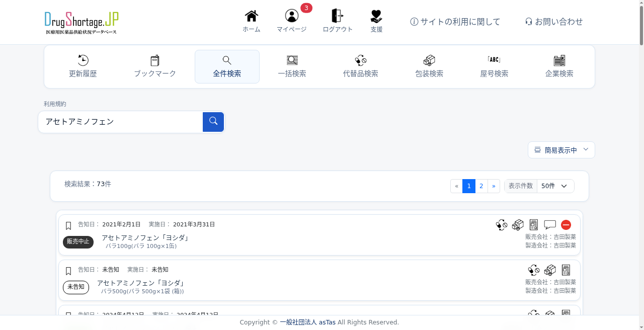The image size is (644, 330).
Task: Click 告知日 2021年2月1日 text
Action: [109, 224]
